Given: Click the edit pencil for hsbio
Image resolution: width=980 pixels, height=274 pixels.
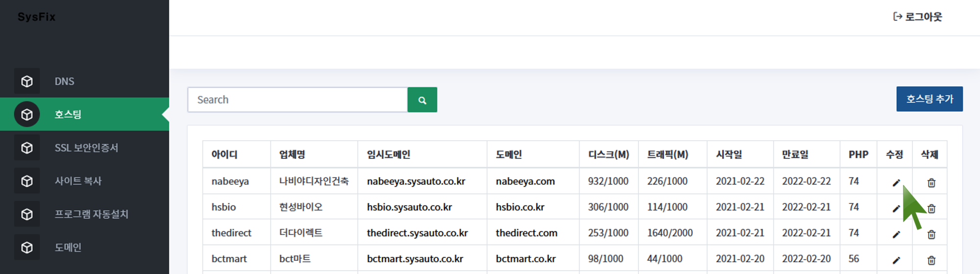Looking at the screenshot, I should [x=896, y=209].
